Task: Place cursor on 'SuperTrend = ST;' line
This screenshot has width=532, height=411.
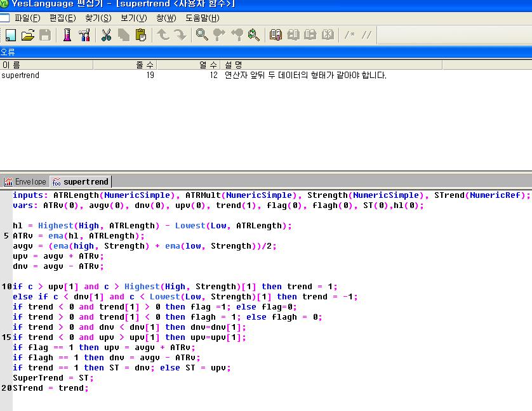Action: [x=53, y=378]
